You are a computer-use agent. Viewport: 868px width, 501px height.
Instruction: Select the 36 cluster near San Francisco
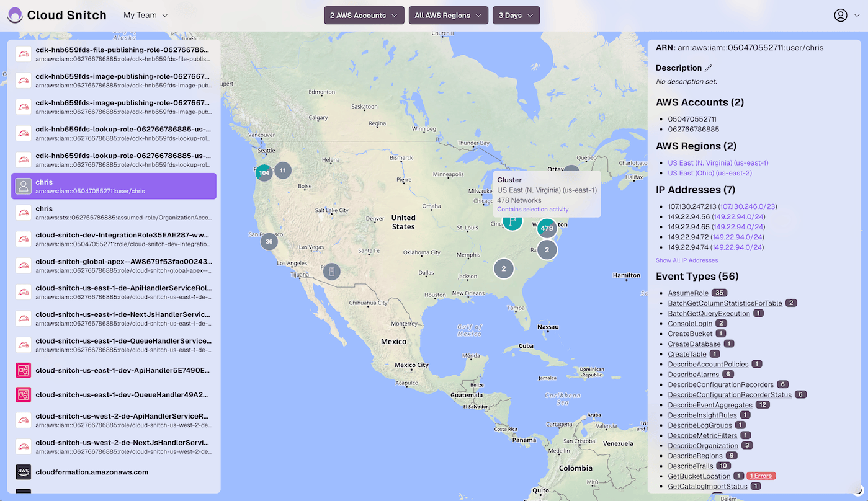(x=269, y=241)
